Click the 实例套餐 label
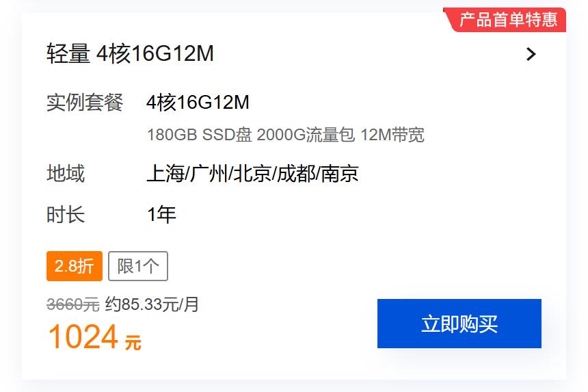This screenshot has height=392, width=588. tap(85, 102)
